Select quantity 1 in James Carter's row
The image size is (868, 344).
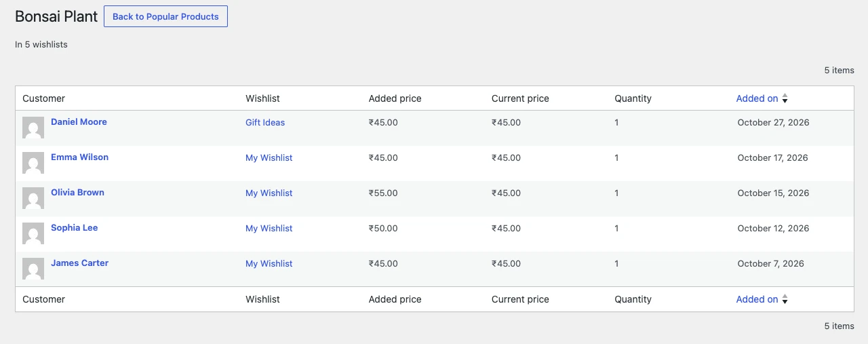pos(616,264)
